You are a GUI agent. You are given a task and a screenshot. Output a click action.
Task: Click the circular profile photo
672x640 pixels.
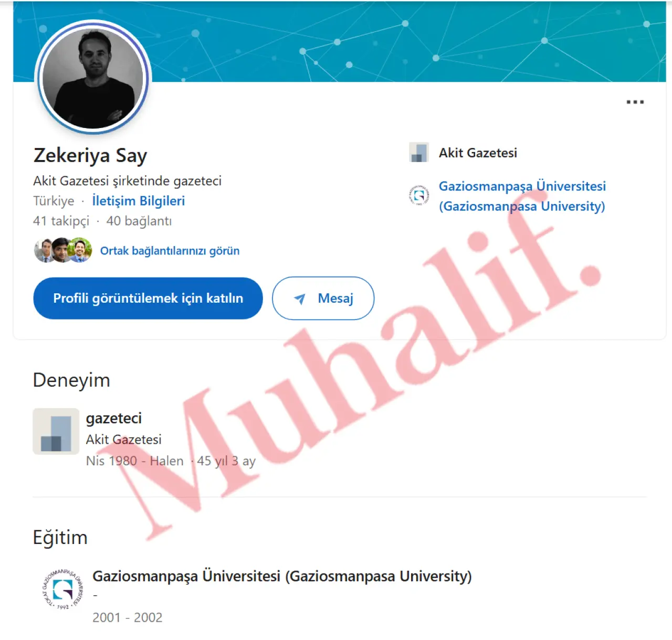(93, 78)
